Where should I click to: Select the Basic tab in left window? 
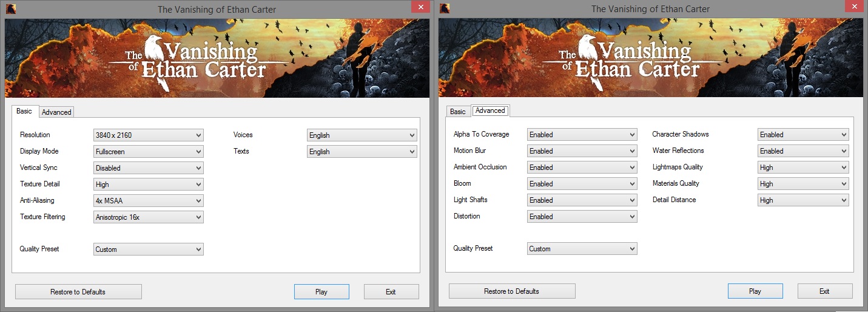tap(24, 111)
